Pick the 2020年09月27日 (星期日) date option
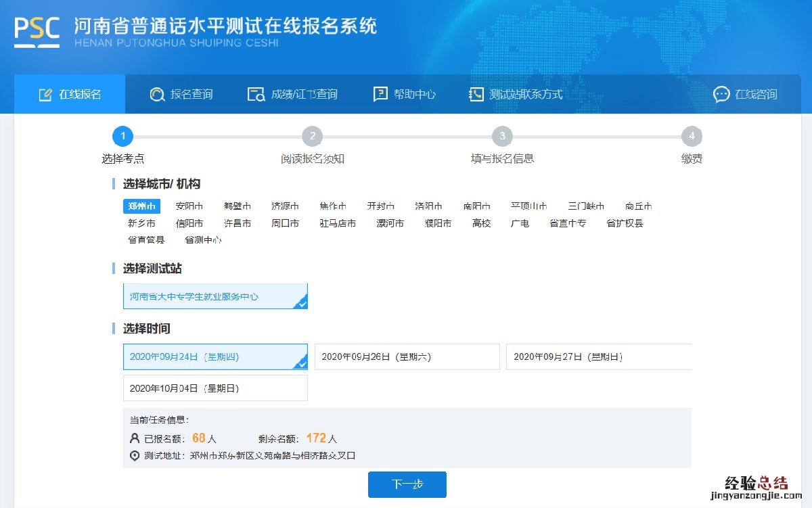Screen dimensions: 812x508 click(598, 357)
